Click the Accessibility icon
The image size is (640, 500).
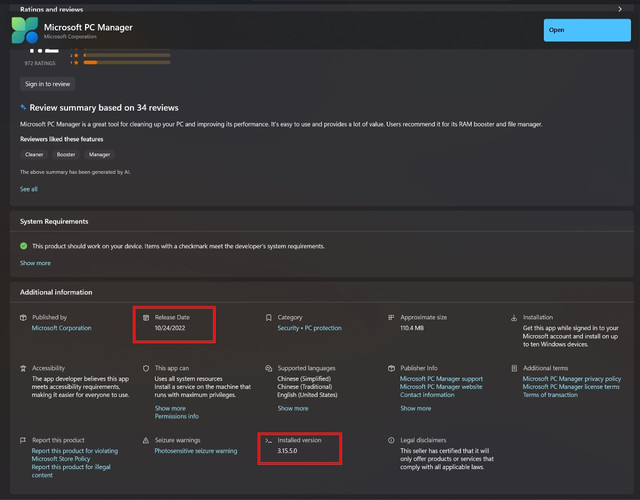23,368
